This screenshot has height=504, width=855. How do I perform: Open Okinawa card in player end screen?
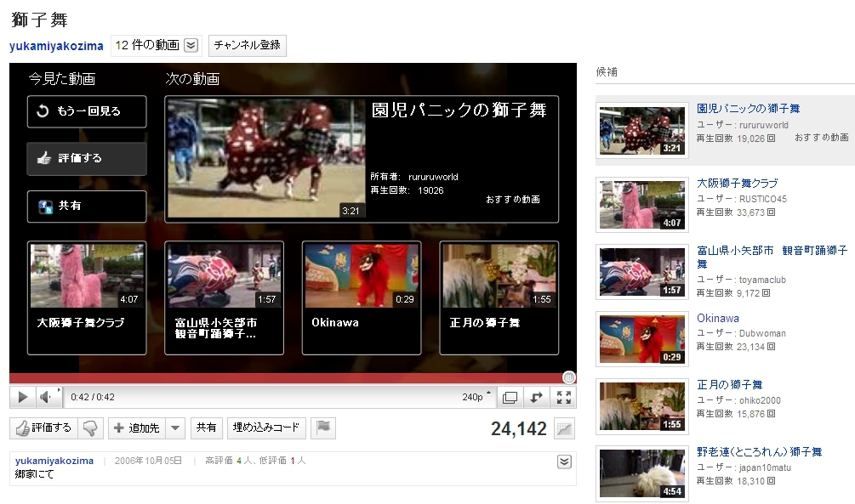tap(362, 297)
